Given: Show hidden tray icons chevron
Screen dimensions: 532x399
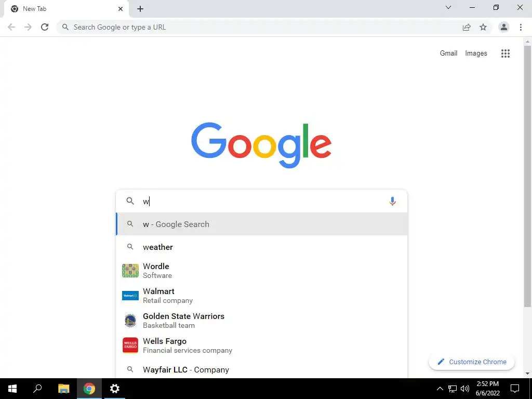Looking at the screenshot, I should 440,389.
